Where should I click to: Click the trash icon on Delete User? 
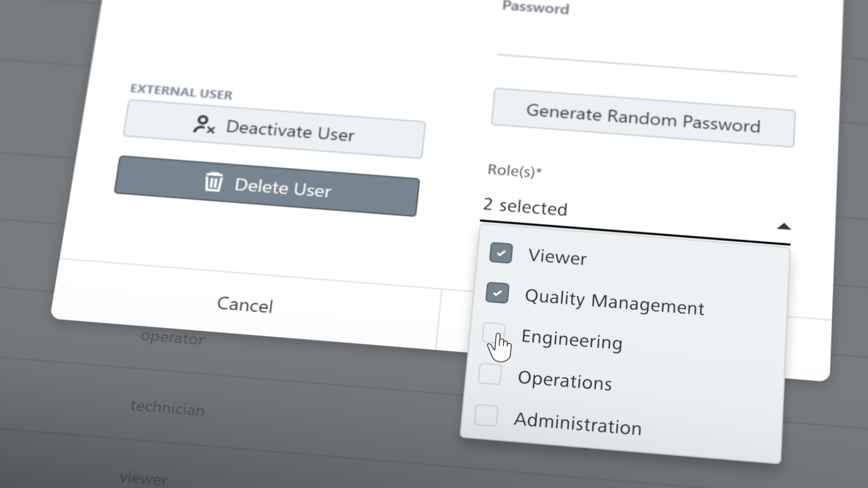click(x=213, y=182)
